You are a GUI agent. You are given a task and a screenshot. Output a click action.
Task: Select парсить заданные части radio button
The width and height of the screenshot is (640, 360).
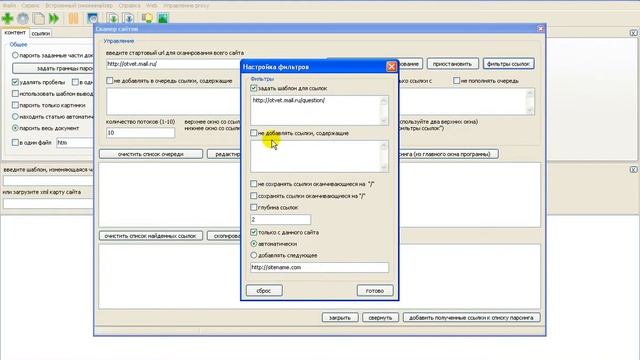[x=15, y=55]
